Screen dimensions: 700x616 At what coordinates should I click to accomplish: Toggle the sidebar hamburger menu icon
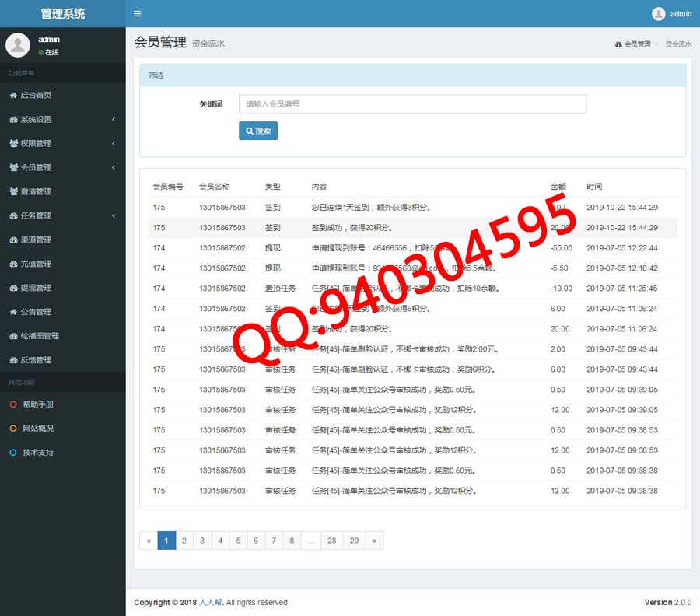click(x=137, y=14)
